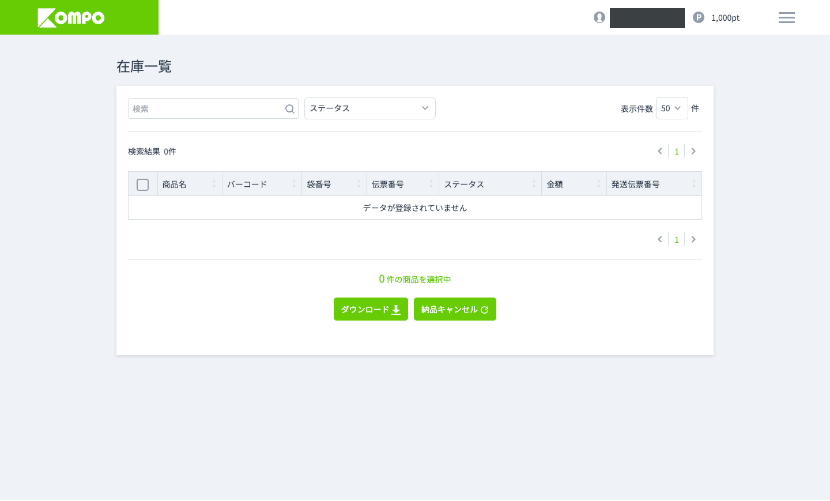Go to next page in top pagination
The width and height of the screenshot is (830, 501).
click(x=693, y=151)
